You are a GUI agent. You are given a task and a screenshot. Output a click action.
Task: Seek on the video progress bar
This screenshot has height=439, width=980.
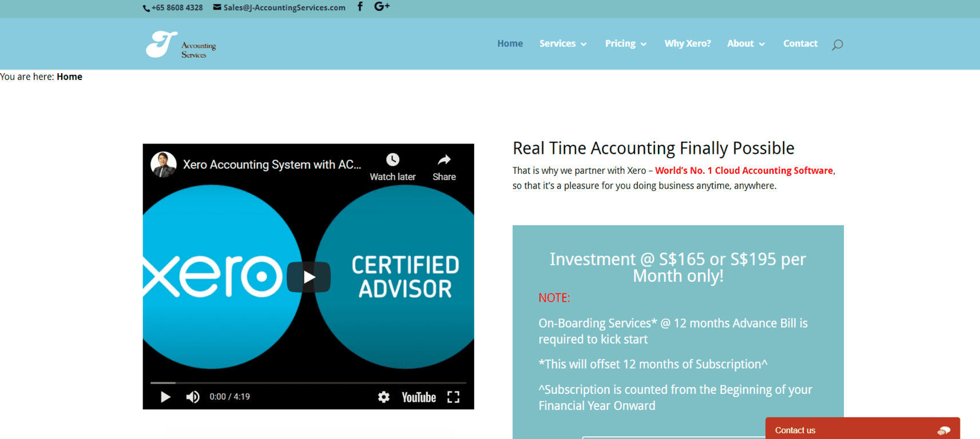pos(308,382)
